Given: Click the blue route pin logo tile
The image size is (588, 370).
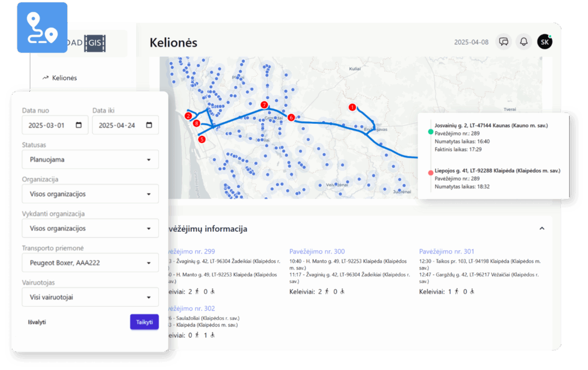Looking at the screenshot, I should click(42, 28).
